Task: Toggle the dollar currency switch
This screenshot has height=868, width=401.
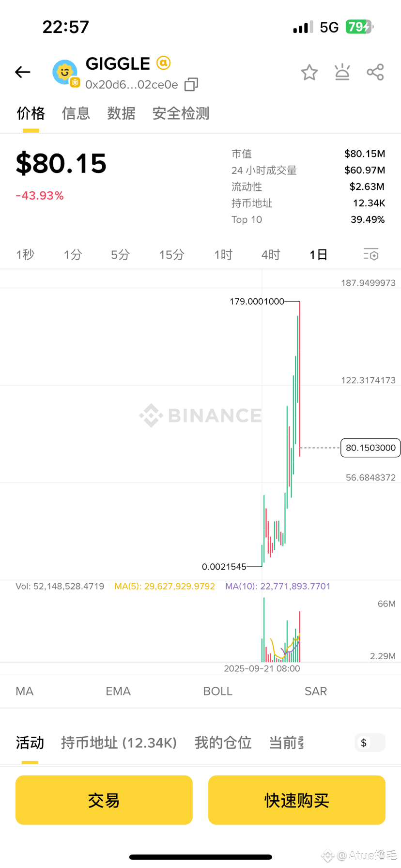Action: [x=370, y=743]
